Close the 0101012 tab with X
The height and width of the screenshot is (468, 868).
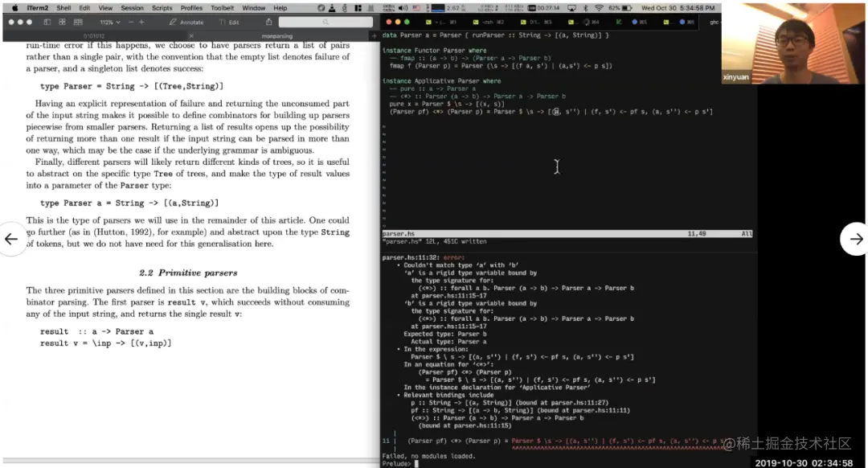191,36
